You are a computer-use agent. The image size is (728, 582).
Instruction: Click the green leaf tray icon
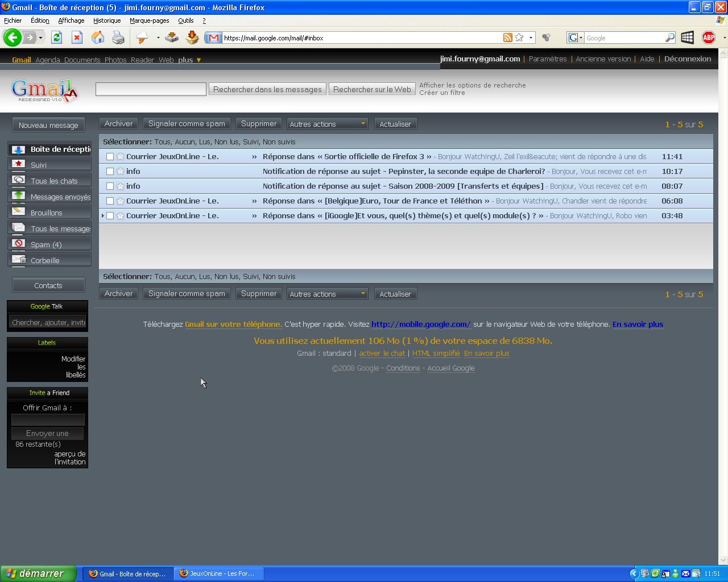(655, 573)
